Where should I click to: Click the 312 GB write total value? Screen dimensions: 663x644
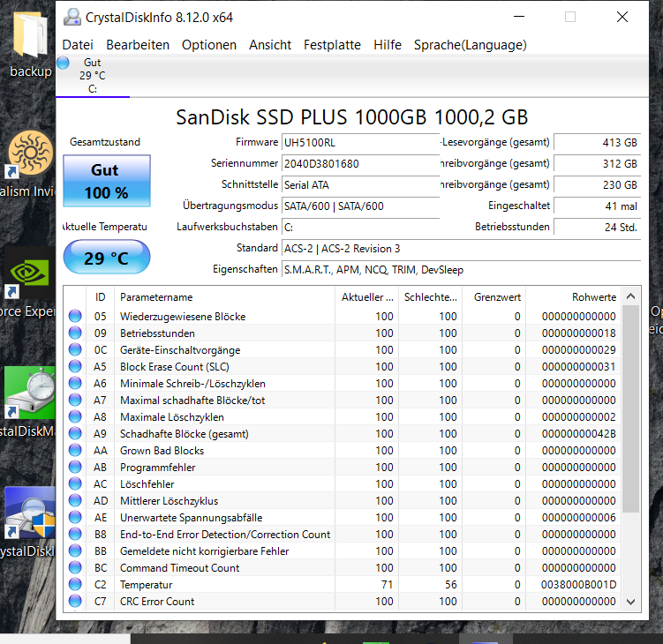tap(598, 163)
